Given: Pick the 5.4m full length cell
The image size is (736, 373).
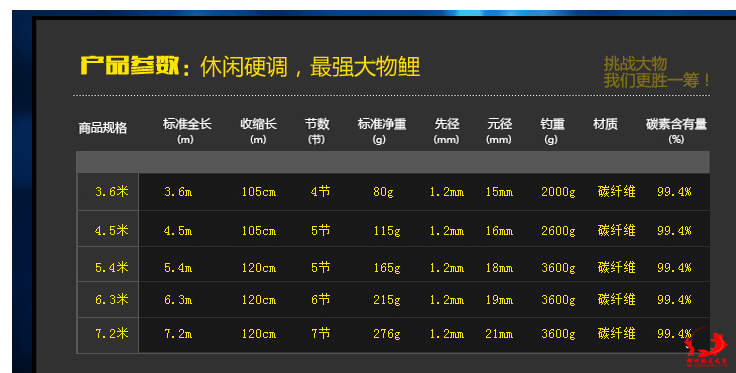Looking at the screenshot, I should tap(178, 268).
